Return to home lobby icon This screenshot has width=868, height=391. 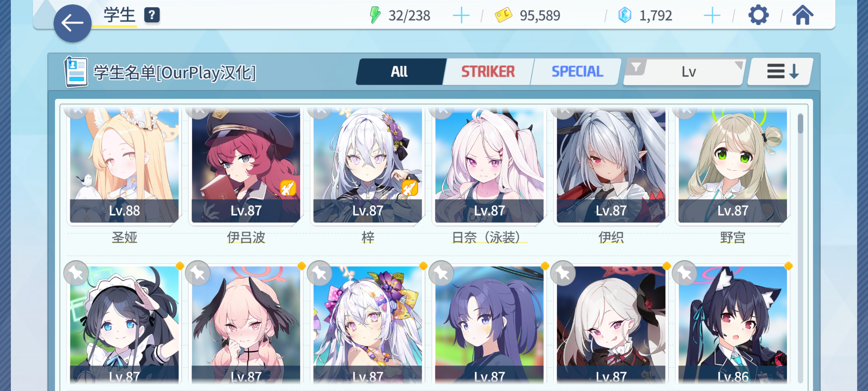pos(803,15)
